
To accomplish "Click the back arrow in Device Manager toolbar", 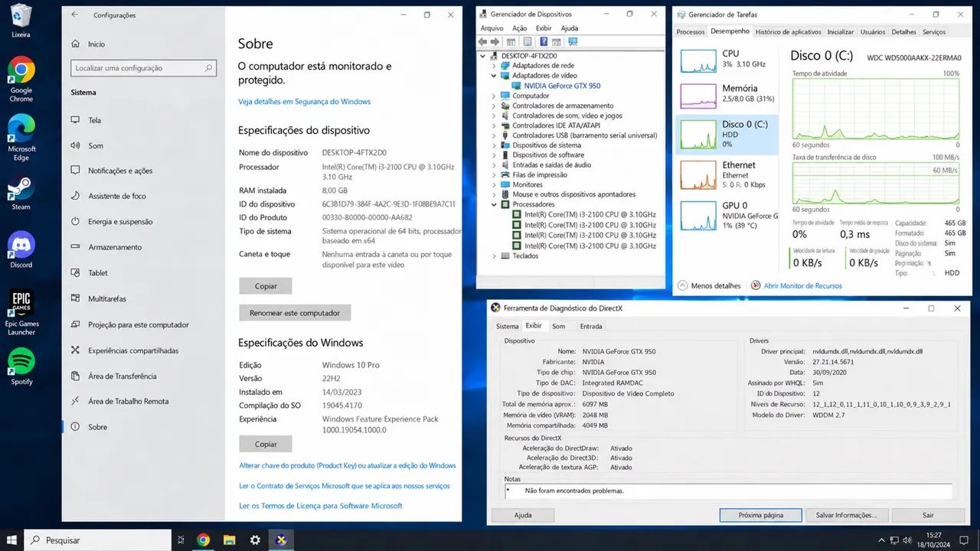I will (482, 42).
